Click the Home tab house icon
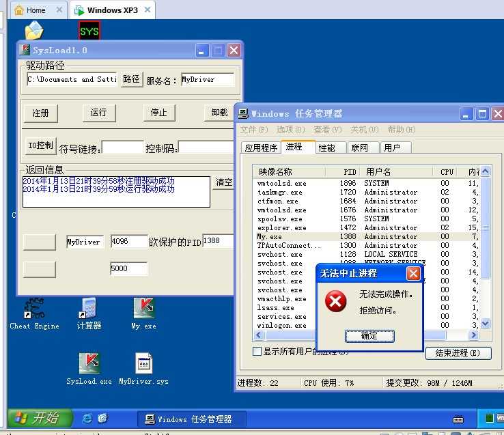This screenshot has height=435, width=504. [19, 10]
